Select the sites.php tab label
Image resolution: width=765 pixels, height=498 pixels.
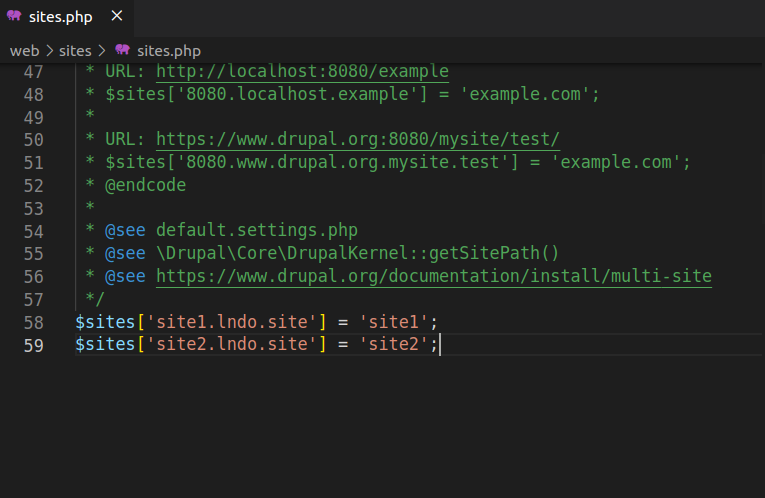pos(63,17)
